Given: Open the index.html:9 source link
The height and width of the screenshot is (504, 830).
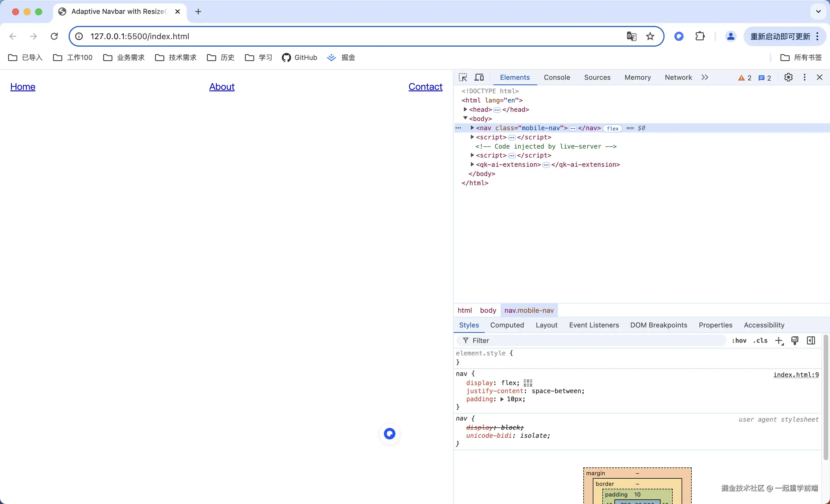Looking at the screenshot, I should 796,375.
